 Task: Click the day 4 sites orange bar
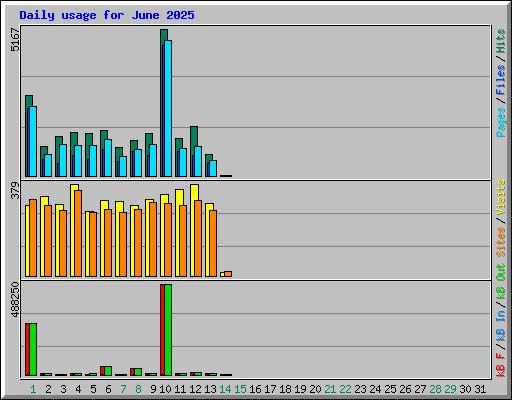[78, 233]
